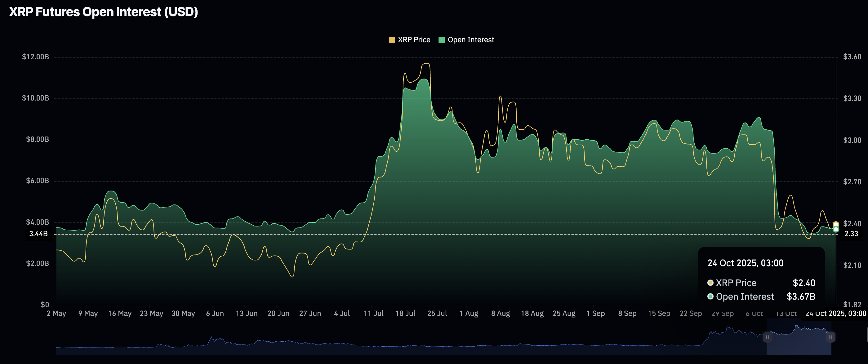
Task: Click the 2.33 crosshair label on the right axis
Action: 851,234
